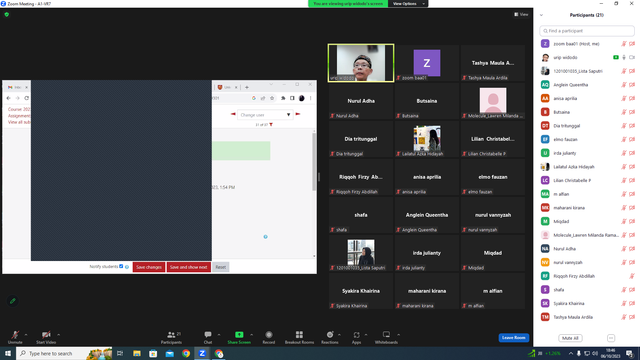Click the new tab plus in shared browser
640x360 pixels.
click(x=247, y=87)
